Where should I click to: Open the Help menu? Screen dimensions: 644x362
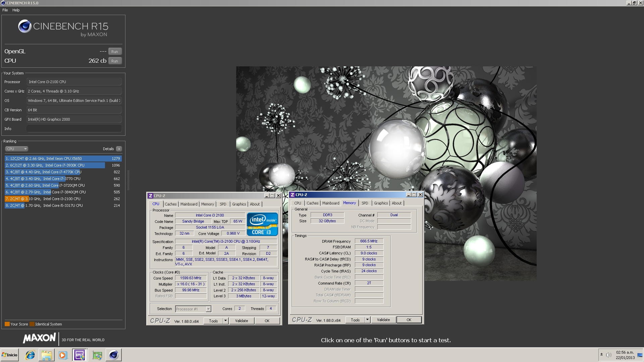16,10
